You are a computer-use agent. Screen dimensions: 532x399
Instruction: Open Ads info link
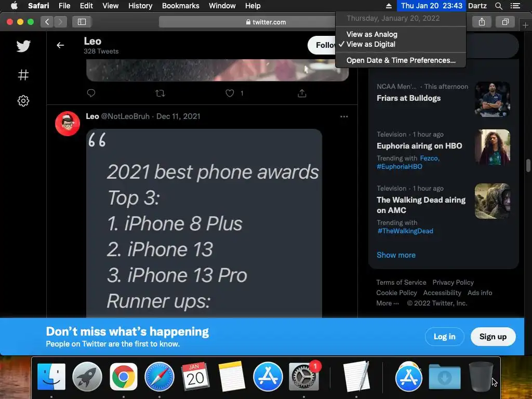(x=480, y=293)
